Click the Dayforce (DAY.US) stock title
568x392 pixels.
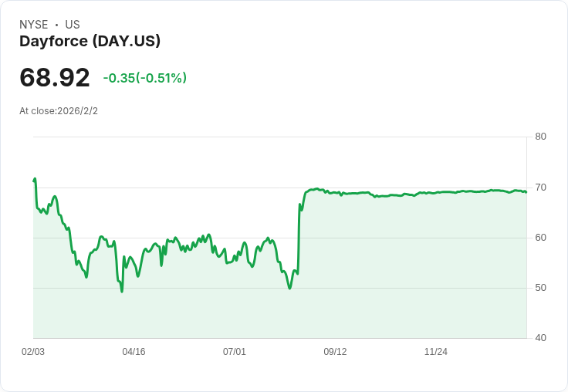(x=90, y=42)
